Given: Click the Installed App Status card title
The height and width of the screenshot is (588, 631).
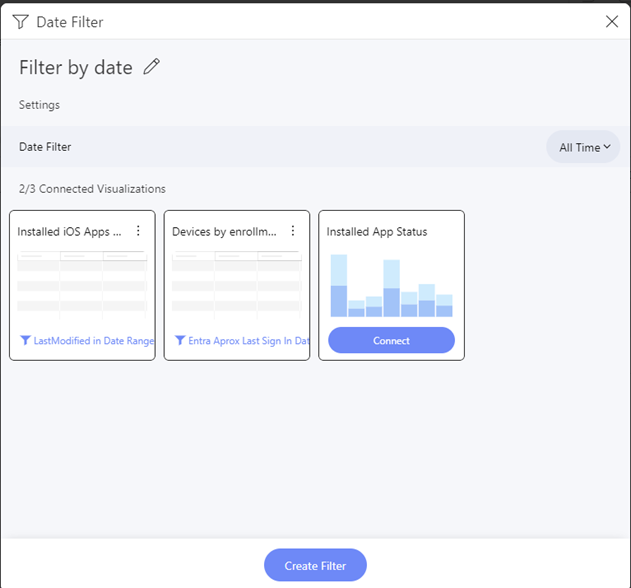Looking at the screenshot, I should tap(377, 232).
